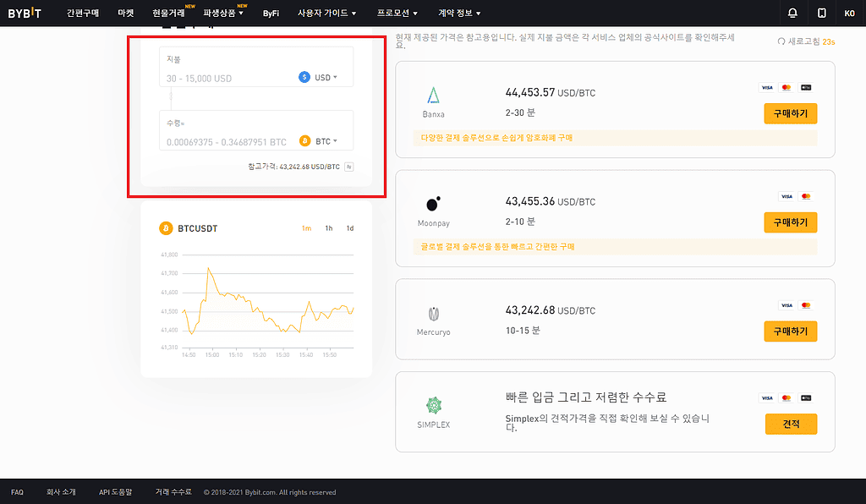866x504 pixels.
Task: Click 구매하기 for Banxa
Action: coord(791,113)
